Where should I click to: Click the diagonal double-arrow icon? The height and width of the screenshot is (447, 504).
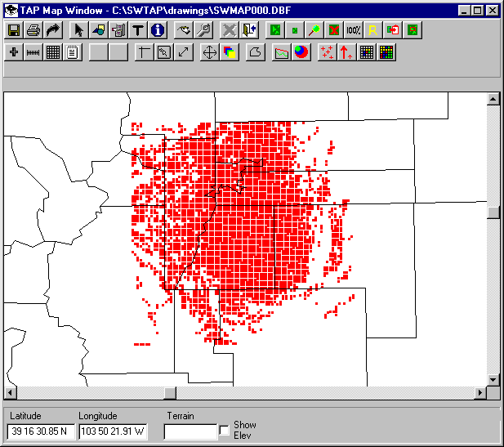(183, 52)
